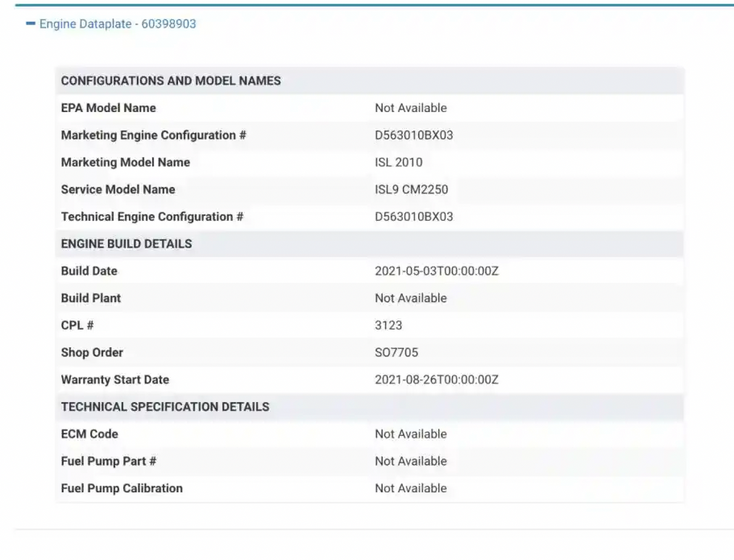
Task: Click the ISL 2010 marketing model value
Action: click(398, 163)
